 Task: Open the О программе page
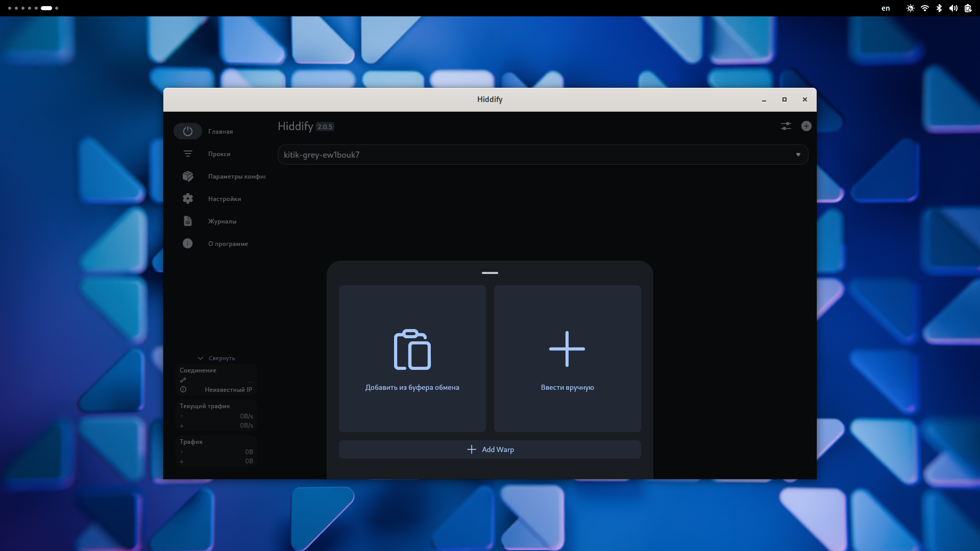click(228, 244)
